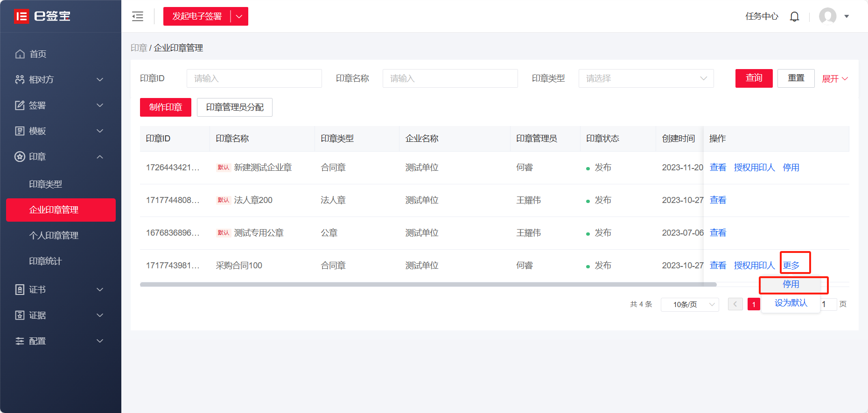868x413 pixels.
Task: Click the 印章ID column header
Action: pos(158,139)
